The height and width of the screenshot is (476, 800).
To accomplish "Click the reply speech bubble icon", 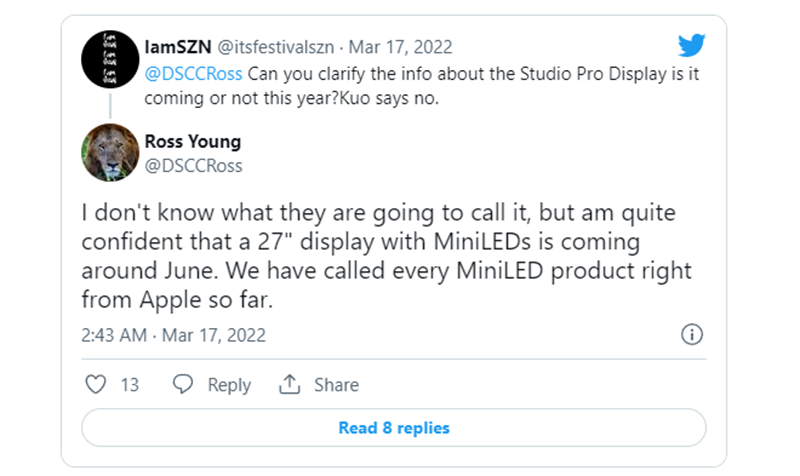I will pos(182,385).
